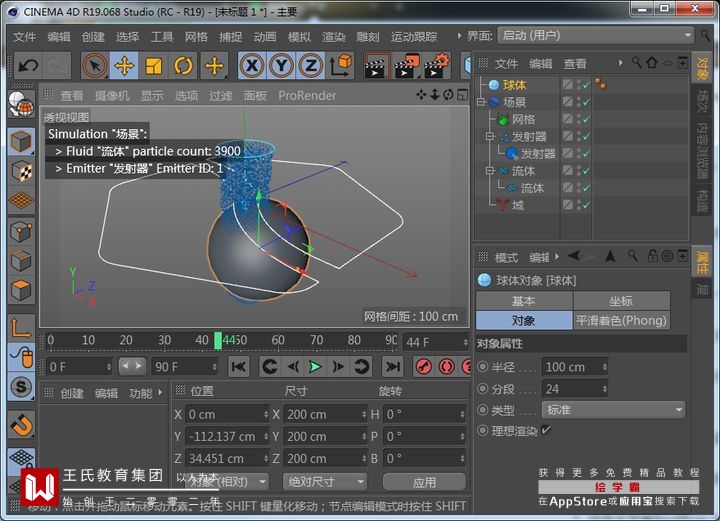Go to end of timeline

click(393, 366)
